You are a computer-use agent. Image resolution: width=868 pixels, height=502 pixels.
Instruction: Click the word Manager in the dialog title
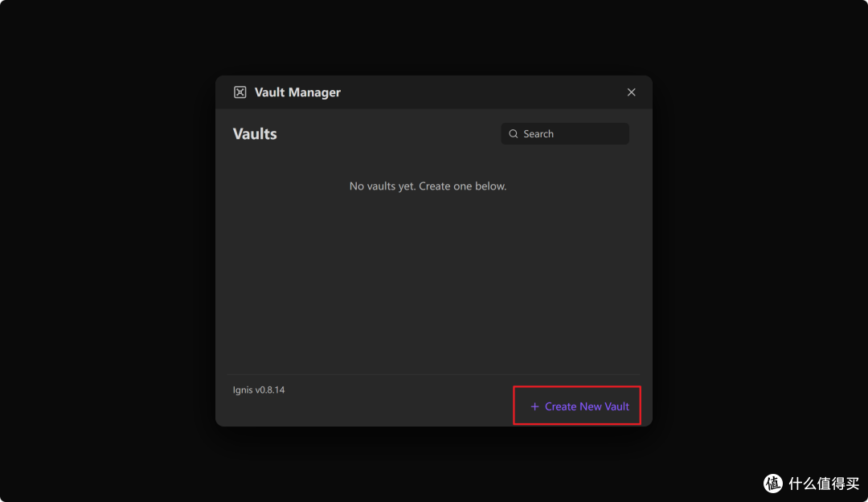314,92
